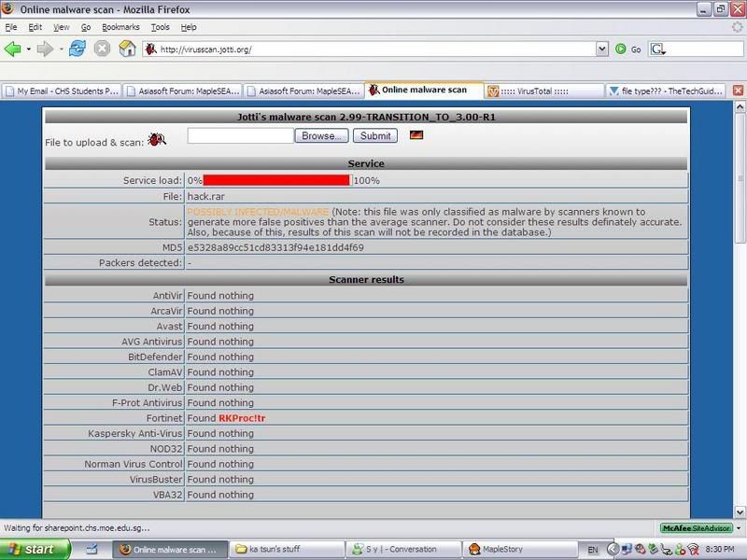This screenshot has height=560, width=747.
Task: Click the Forward arrow button
Action: tap(45, 49)
